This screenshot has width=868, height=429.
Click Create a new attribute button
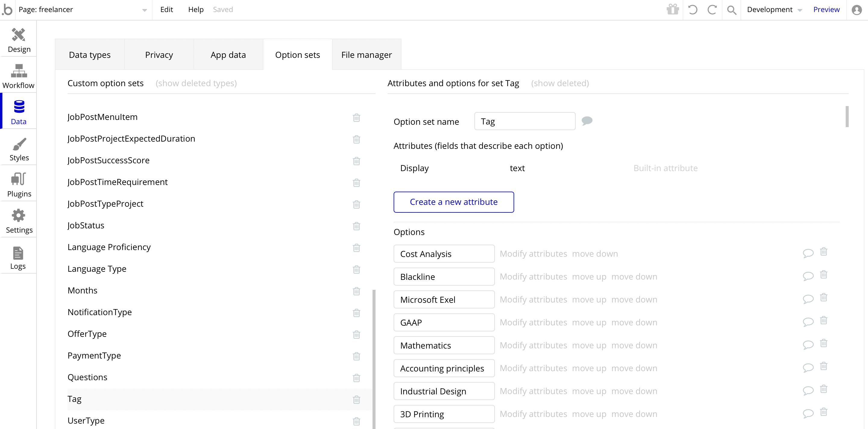coord(454,202)
